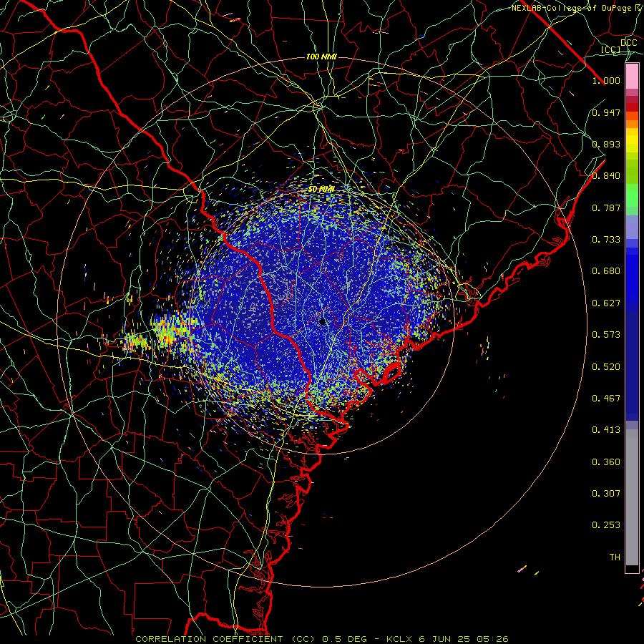This screenshot has height=644, width=644.
Task: Click the 0.680 color scale value
Action: point(606,271)
